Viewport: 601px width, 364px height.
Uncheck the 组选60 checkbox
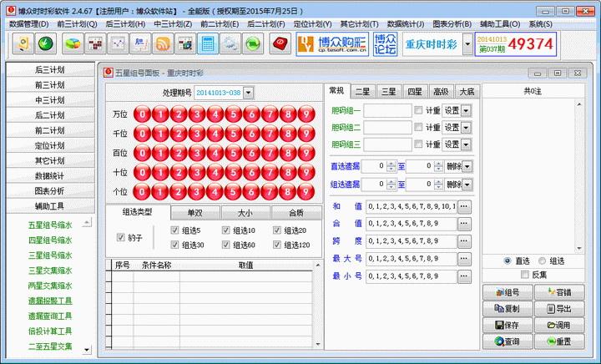tap(226, 245)
